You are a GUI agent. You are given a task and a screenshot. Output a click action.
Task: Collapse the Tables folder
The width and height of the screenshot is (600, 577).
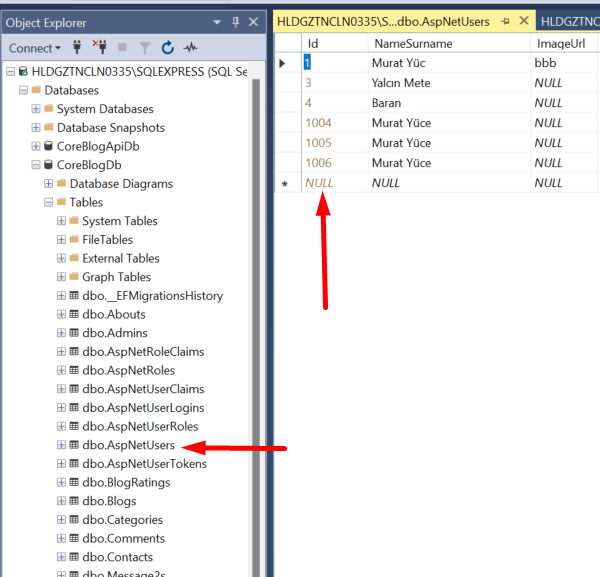(x=49, y=202)
